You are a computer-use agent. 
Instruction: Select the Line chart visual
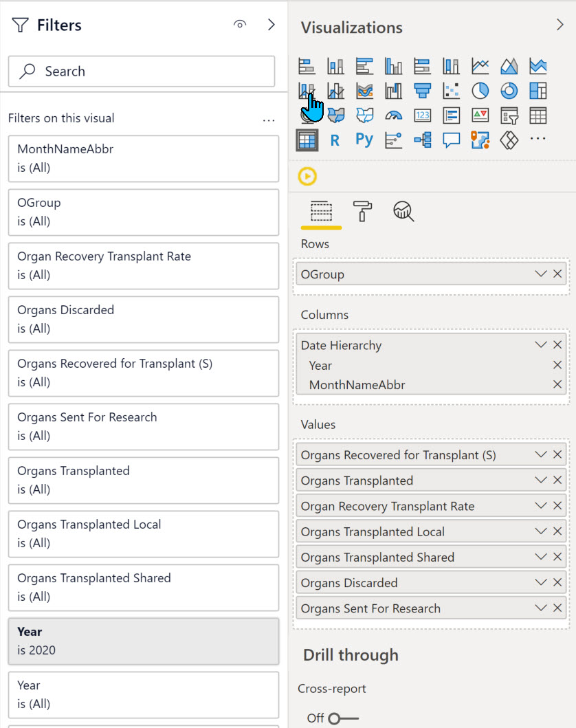coord(480,67)
